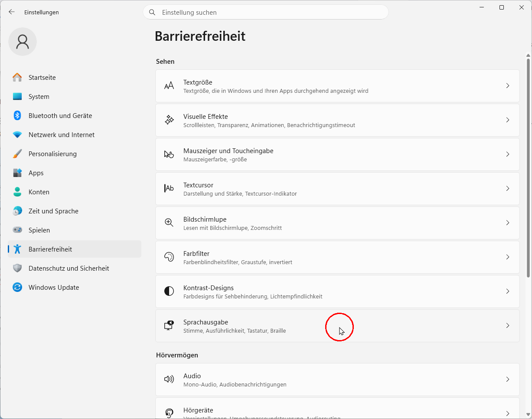Image resolution: width=532 pixels, height=419 pixels.
Task: Open the Farbfilter settings label
Action: pos(196,254)
